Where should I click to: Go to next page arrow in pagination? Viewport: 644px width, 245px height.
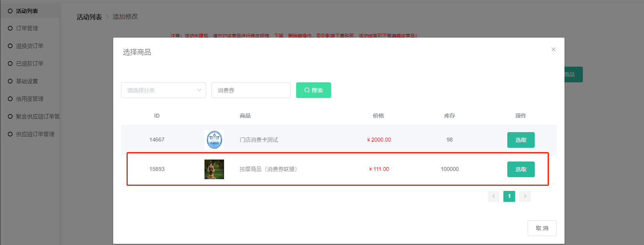coord(525,196)
